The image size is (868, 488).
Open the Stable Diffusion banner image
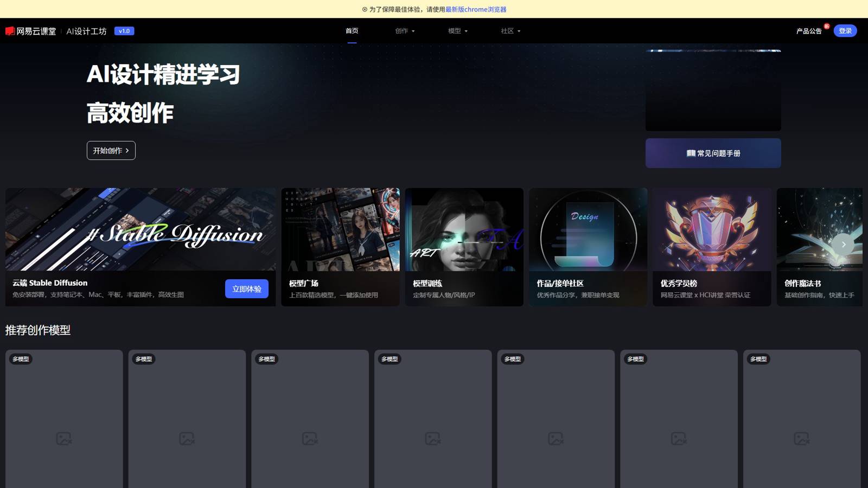point(141,229)
